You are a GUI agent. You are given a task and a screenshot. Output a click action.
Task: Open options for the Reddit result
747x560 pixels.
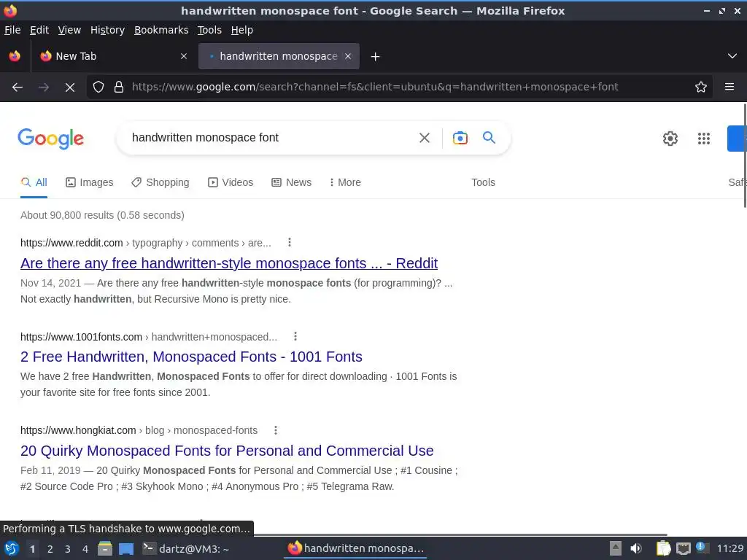[289, 242]
